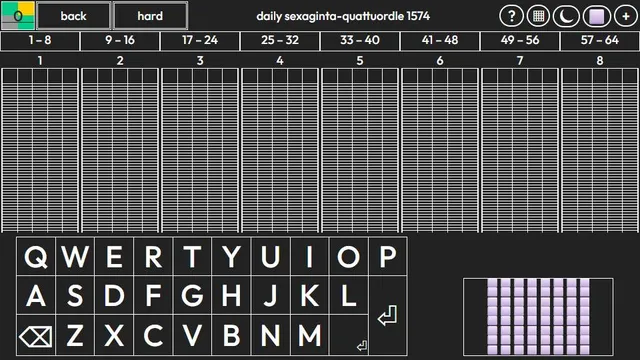
Task: Click the O key on keyboard
Action: [x=349, y=256]
